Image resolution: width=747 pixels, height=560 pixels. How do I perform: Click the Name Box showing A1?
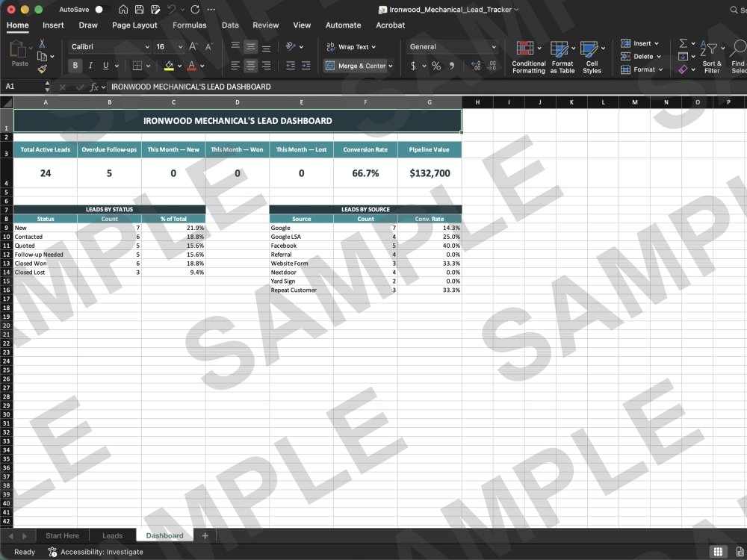[23, 87]
